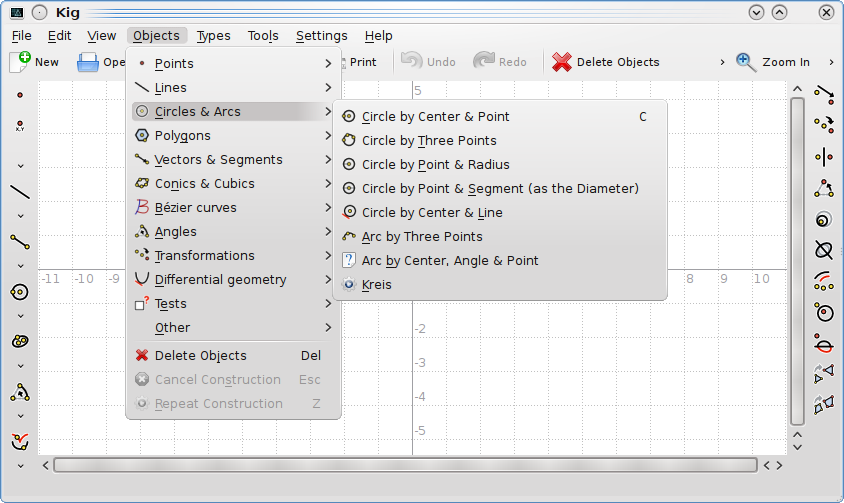Select the Line tool in left toolbar
Viewport: 844px width, 503px height.
tap(20, 192)
